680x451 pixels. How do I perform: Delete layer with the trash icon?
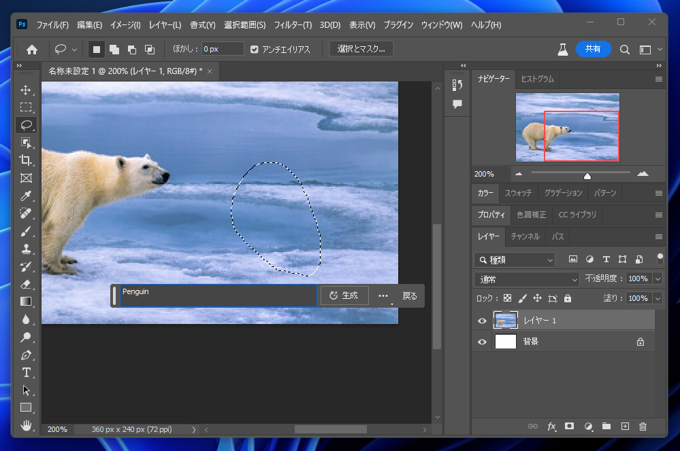click(643, 426)
